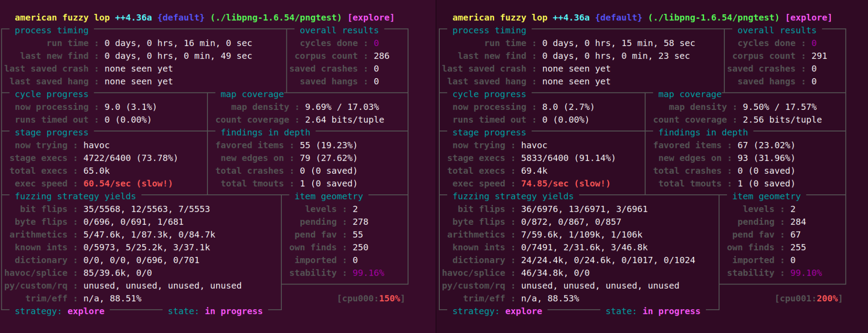Screen dimensions: 868x333
Task: Select favored items 55 (19.23%)
Action: 328,145
